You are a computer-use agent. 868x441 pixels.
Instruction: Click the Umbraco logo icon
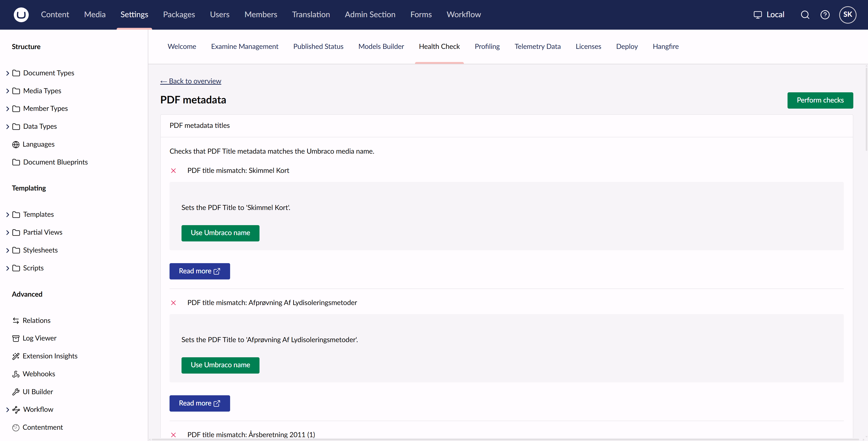[x=21, y=14]
